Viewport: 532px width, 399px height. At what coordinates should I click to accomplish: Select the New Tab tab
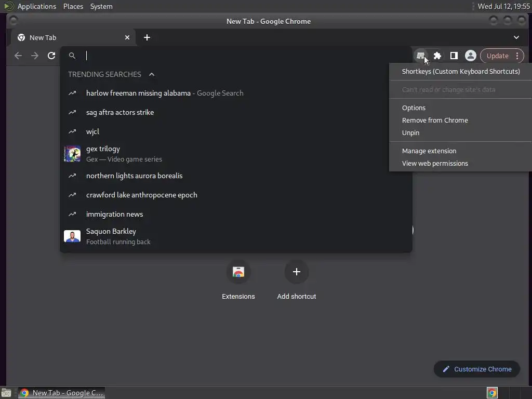tap(73, 37)
